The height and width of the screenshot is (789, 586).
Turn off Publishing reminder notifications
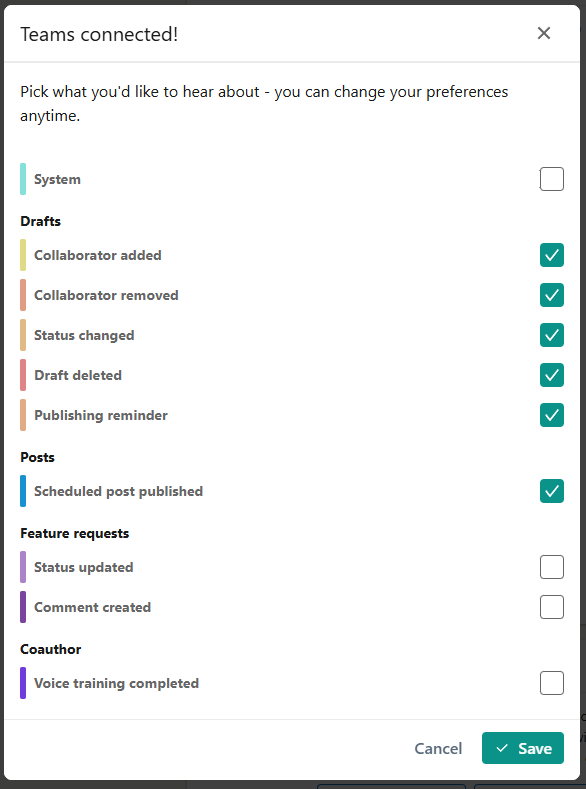[552, 415]
